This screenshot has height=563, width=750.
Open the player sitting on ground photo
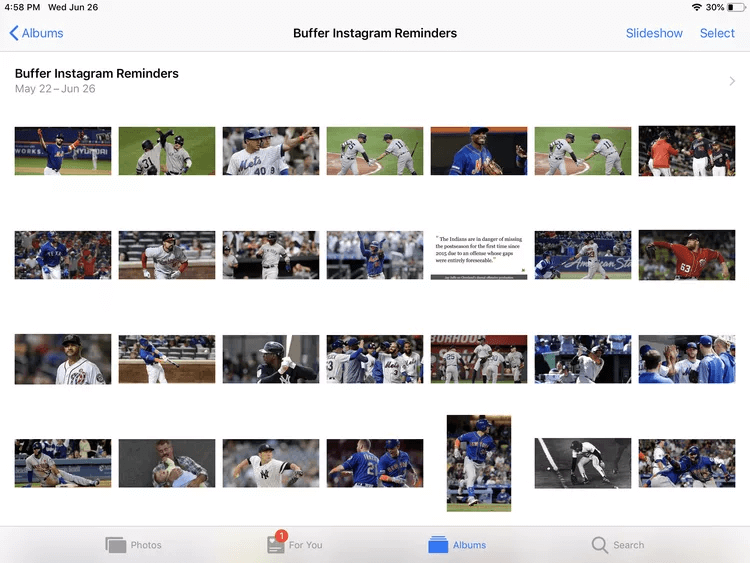click(x=63, y=463)
